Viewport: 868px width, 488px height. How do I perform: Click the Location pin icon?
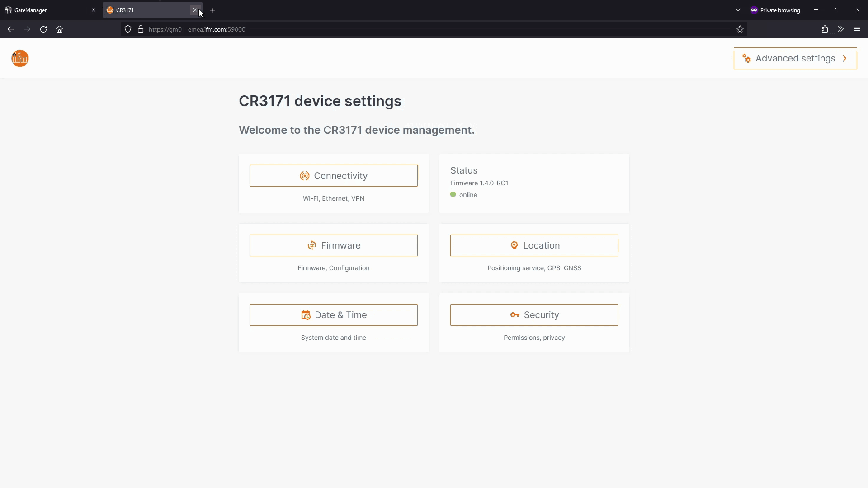514,245
